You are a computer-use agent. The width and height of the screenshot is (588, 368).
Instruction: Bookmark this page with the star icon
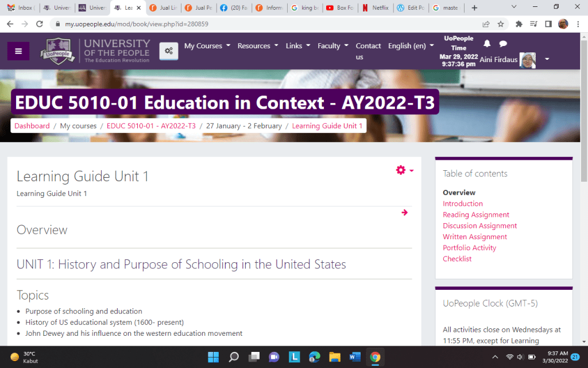[x=501, y=24]
